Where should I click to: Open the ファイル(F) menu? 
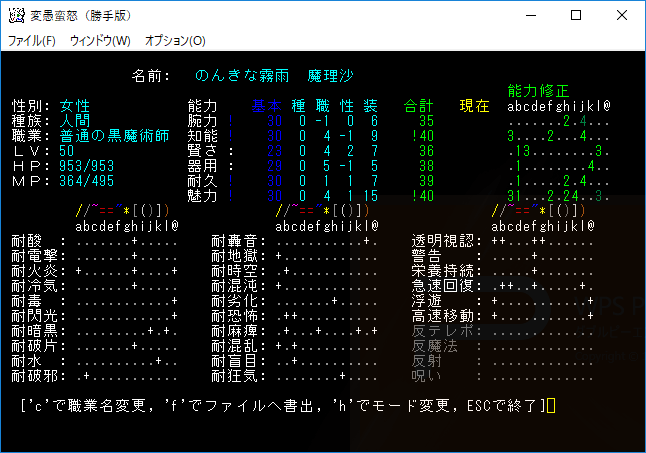tap(32, 41)
